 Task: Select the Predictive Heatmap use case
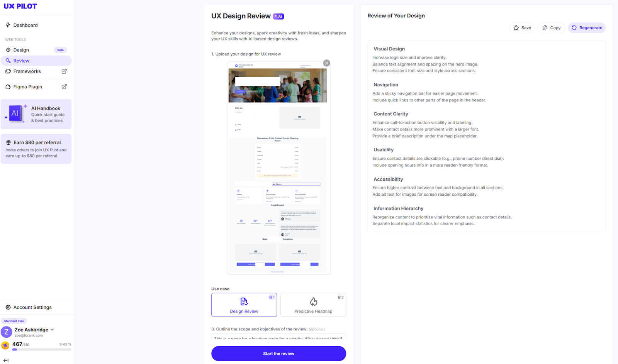[x=313, y=305]
